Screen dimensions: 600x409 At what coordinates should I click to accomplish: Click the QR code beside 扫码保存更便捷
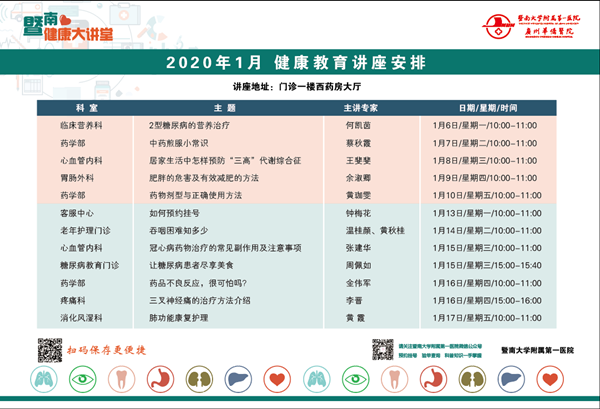[50, 350]
